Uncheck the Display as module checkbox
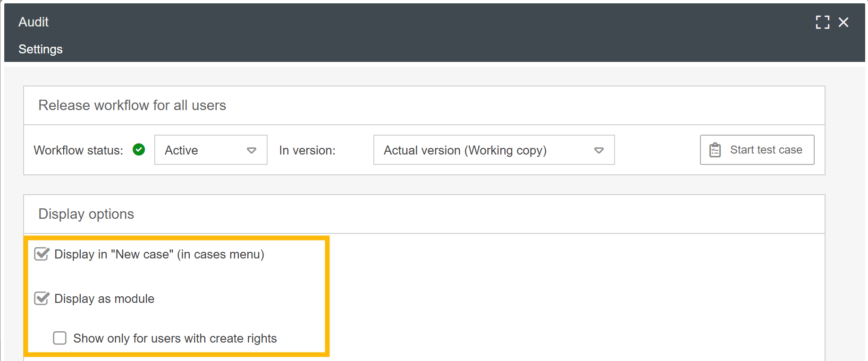Viewport: 868px width, 361px height. click(x=42, y=299)
